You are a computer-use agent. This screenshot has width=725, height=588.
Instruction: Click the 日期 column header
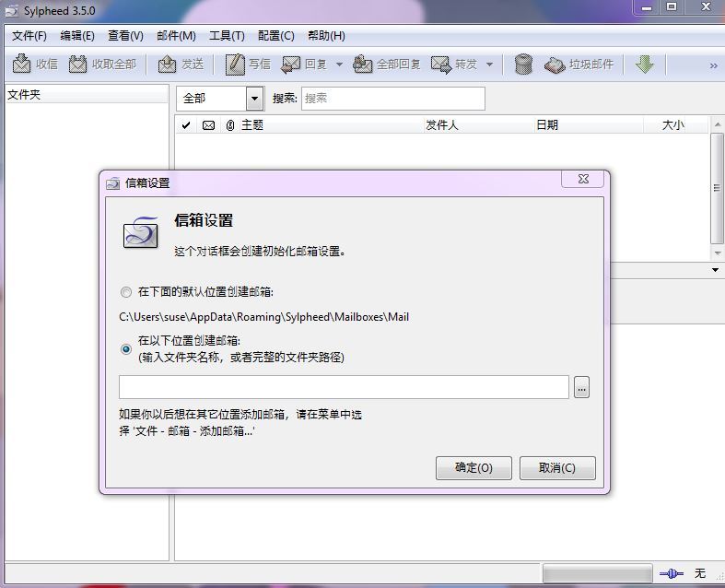[589, 125]
